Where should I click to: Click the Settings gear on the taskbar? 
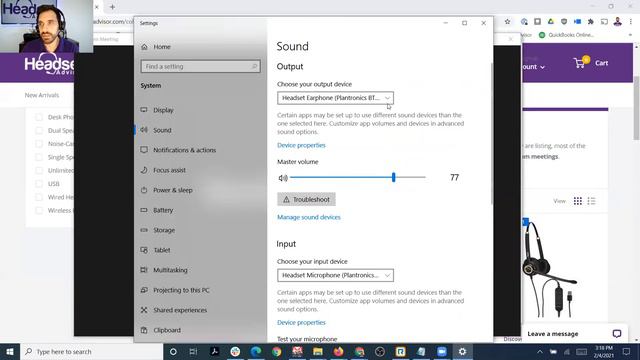(462, 351)
